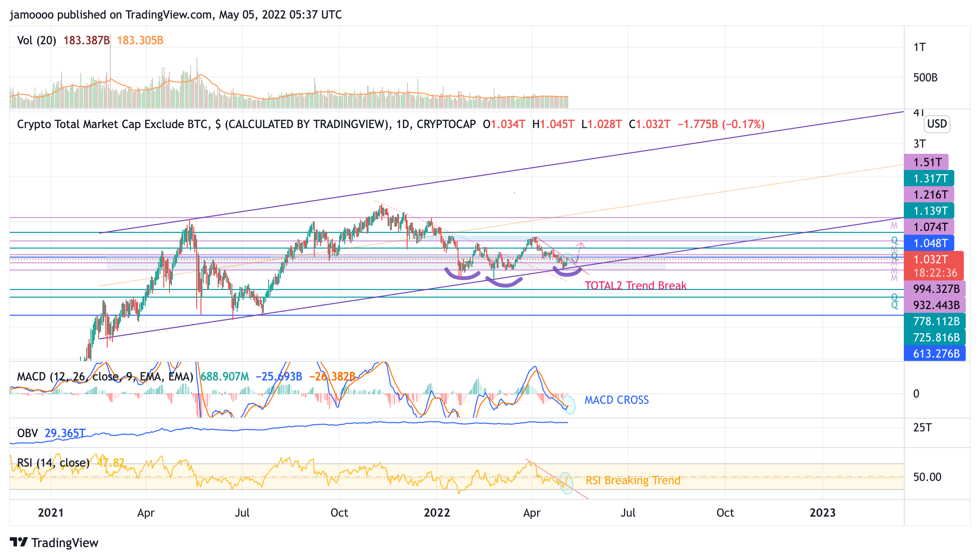The image size is (980, 559).
Task: Click the 500B volume axis label
Action: 925,78
